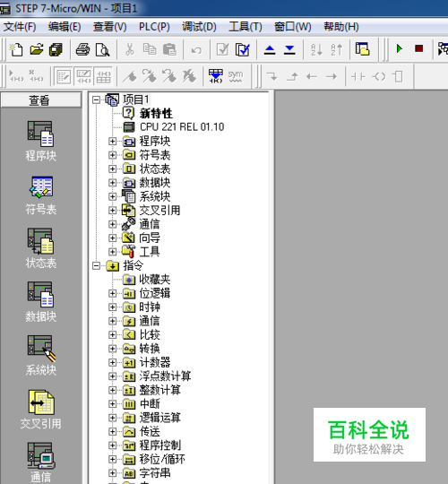Open the 调试(D) menu
448x484 pixels.
click(199, 27)
